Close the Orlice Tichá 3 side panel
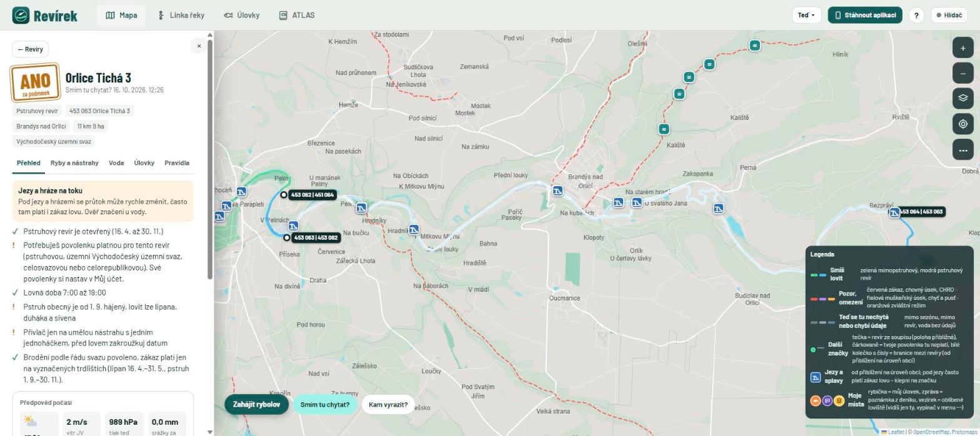980x436 pixels. point(199,46)
